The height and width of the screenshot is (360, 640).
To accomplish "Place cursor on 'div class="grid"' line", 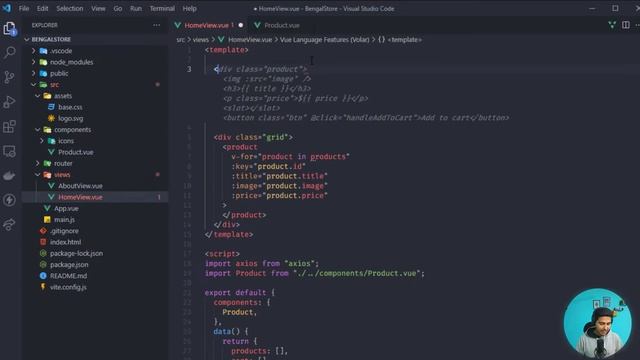I will click(x=253, y=137).
